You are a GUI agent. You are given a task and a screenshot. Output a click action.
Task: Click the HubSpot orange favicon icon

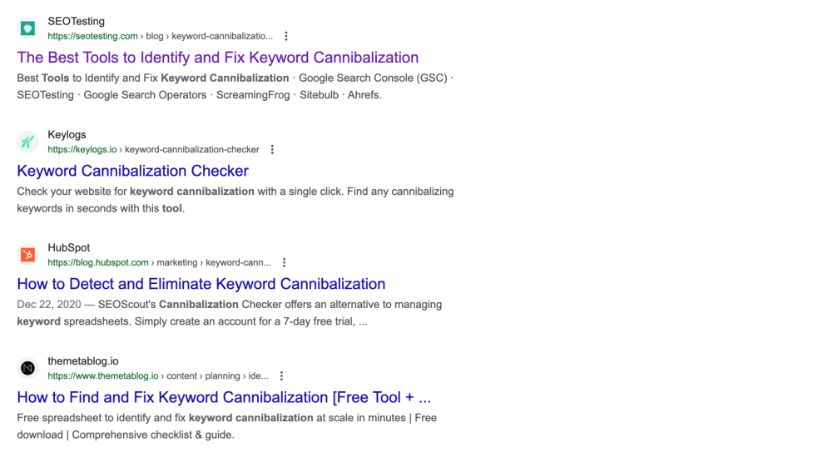click(28, 255)
